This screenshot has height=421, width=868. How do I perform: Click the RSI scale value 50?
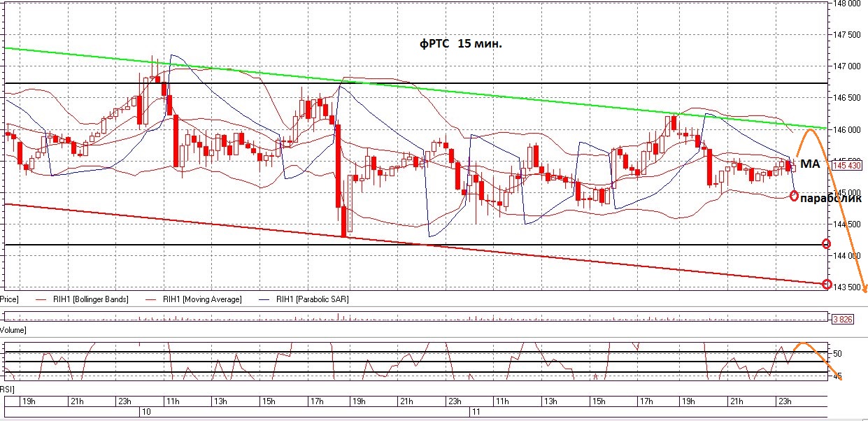(x=837, y=355)
